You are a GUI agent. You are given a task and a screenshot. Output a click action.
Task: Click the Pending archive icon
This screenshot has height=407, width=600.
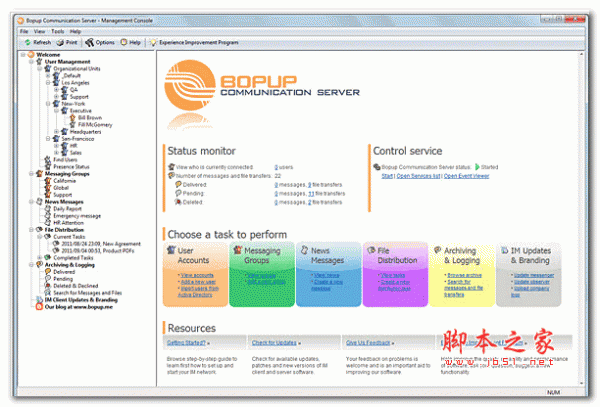[x=48, y=278]
